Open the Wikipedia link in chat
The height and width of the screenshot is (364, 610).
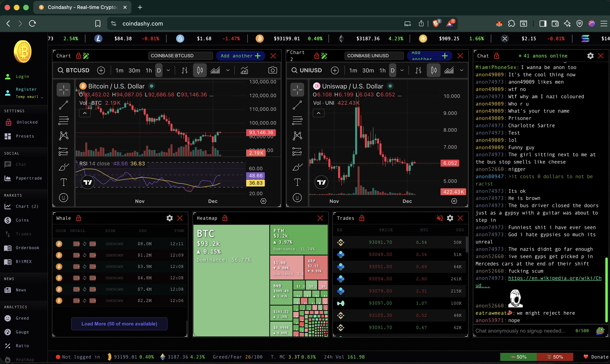point(554,278)
